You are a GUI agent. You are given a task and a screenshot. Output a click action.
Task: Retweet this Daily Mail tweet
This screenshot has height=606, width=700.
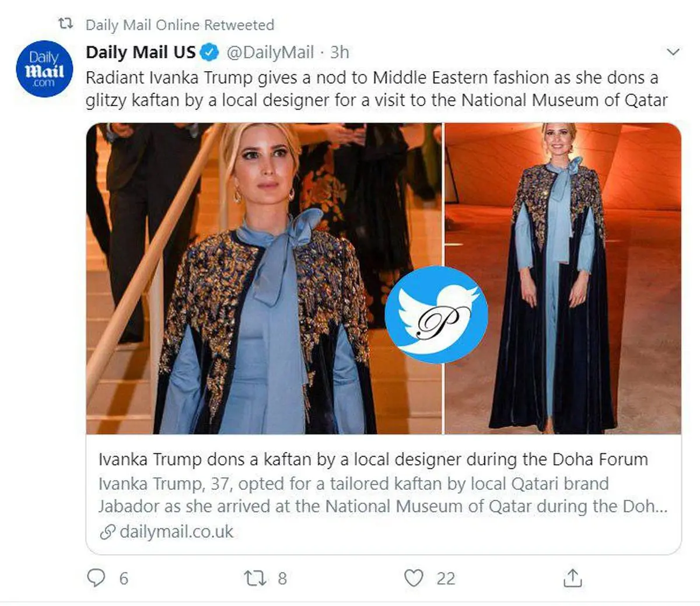point(255,578)
